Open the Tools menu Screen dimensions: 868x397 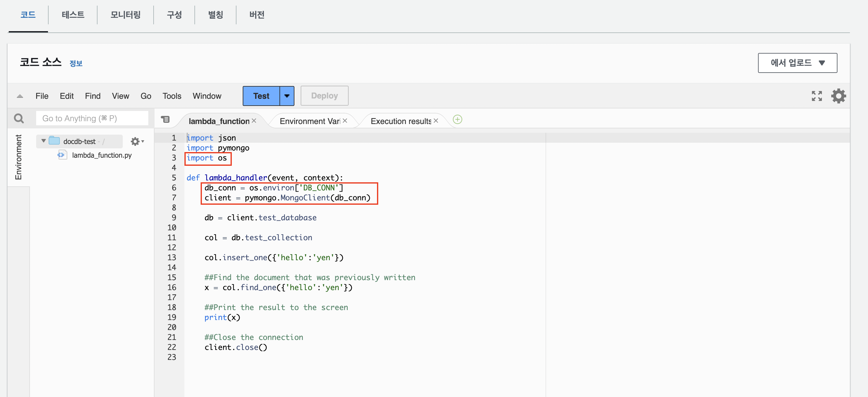coord(172,96)
